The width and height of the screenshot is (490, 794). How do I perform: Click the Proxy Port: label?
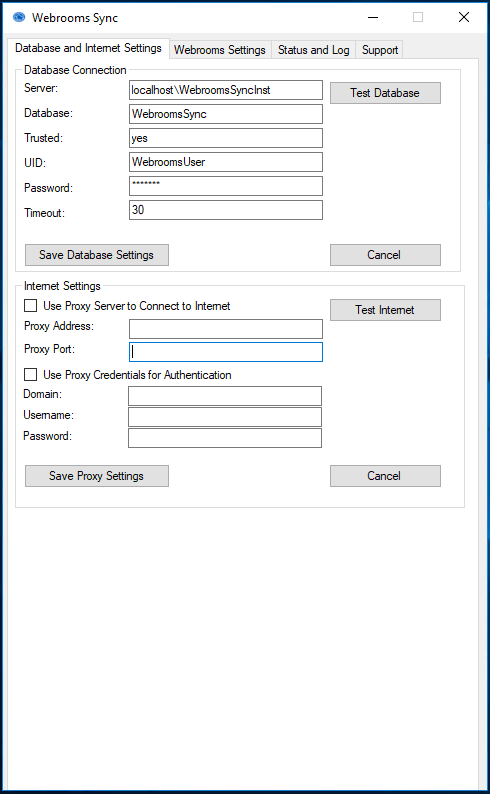click(x=50, y=349)
